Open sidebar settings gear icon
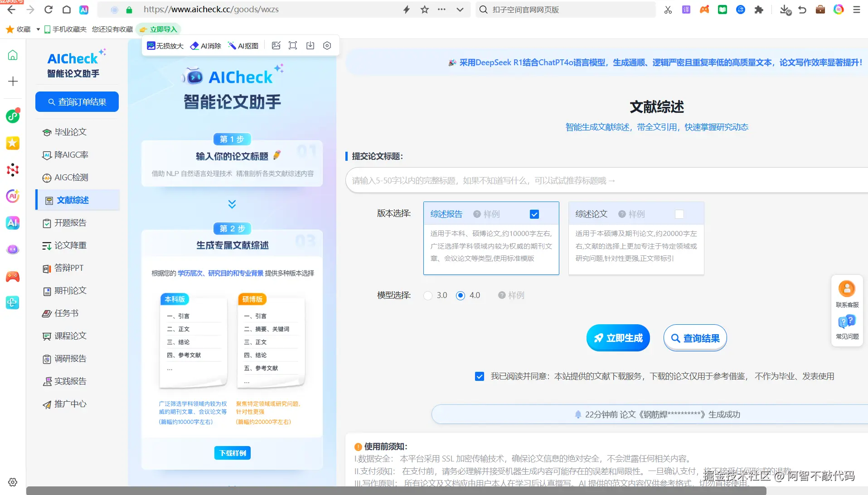Image resolution: width=868 pixels, height=495 pixels. tap(13, 482)
